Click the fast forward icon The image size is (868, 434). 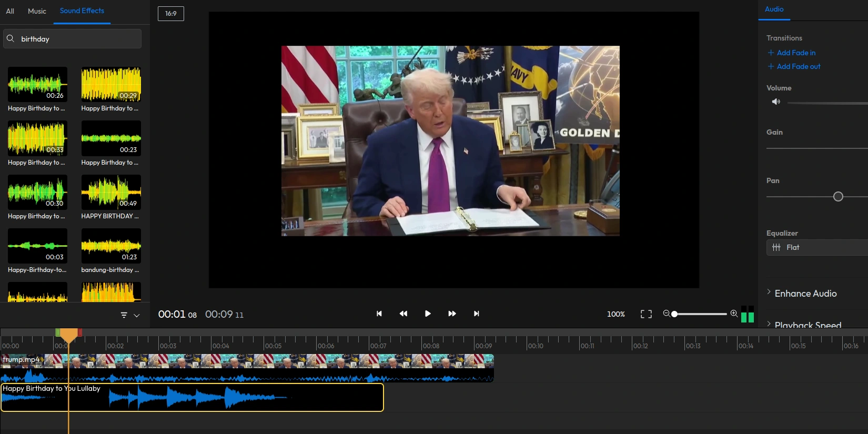click(x=452, y=314)
